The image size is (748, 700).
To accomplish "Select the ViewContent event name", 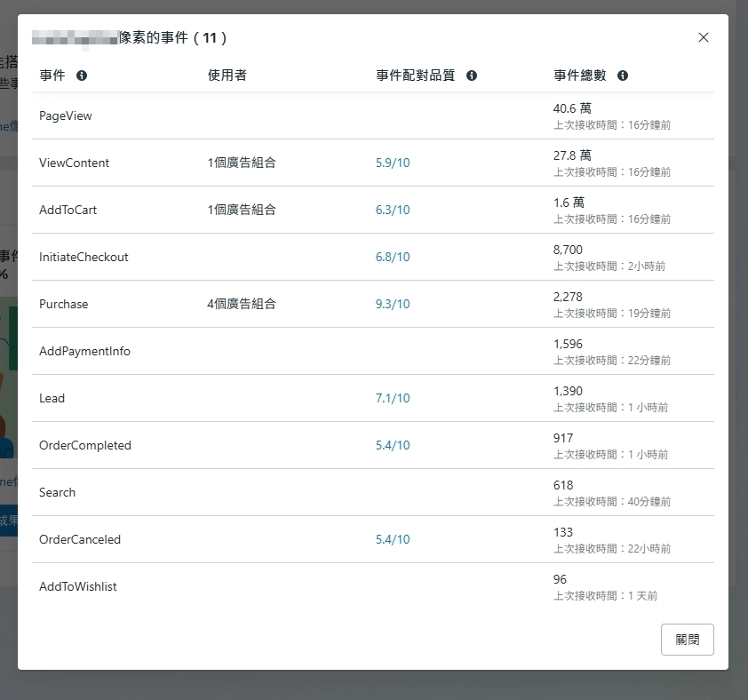I will pos(74,163).
